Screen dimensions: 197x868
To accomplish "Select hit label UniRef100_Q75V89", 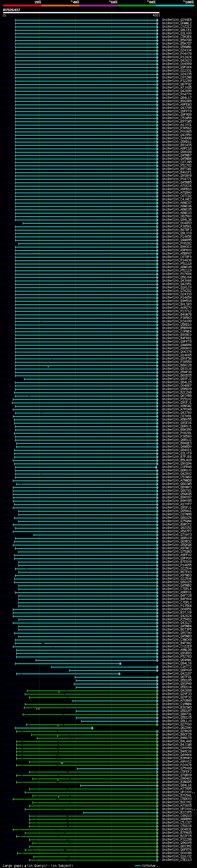I will click(x=177, y=768).
